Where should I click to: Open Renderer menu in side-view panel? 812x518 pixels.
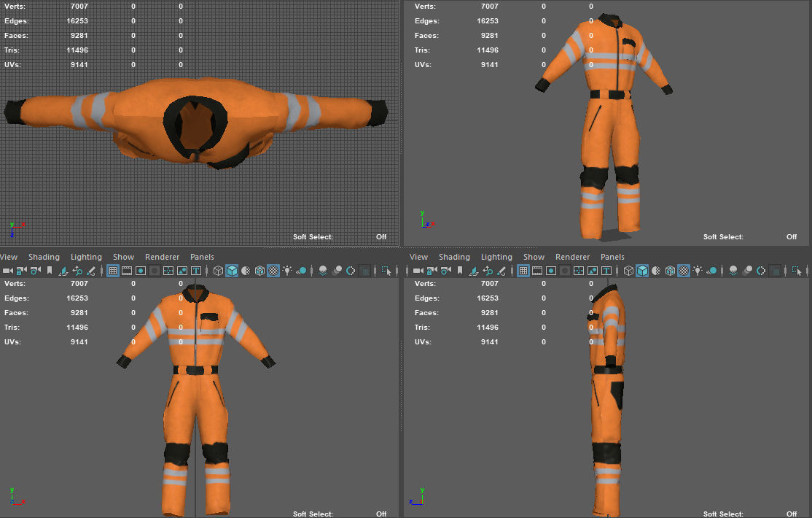[572, 258]
